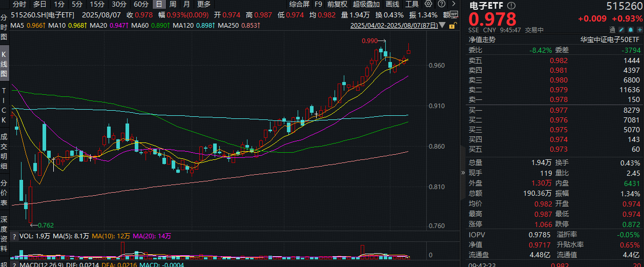Click the latest red candlestick on chart
Screen dimensions: 644x267
pyautogui.click(x=408, y=51)
